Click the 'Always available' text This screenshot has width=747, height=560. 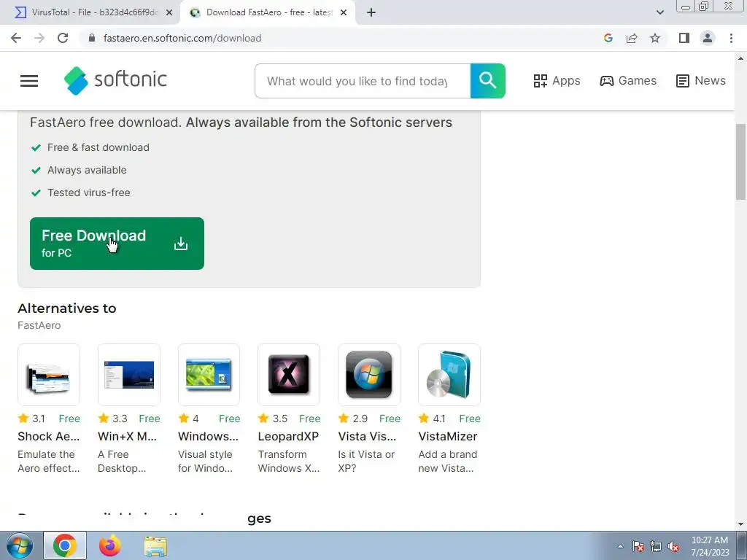pos(87,170)
